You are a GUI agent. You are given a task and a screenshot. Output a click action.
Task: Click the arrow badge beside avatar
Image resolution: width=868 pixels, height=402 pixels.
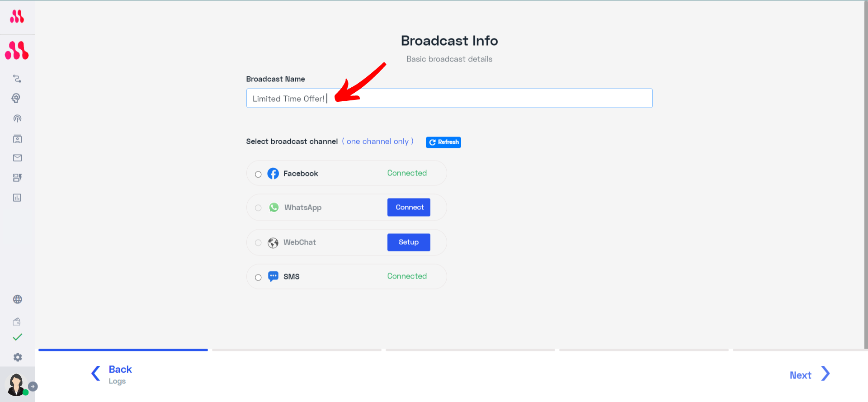[33, 387]
